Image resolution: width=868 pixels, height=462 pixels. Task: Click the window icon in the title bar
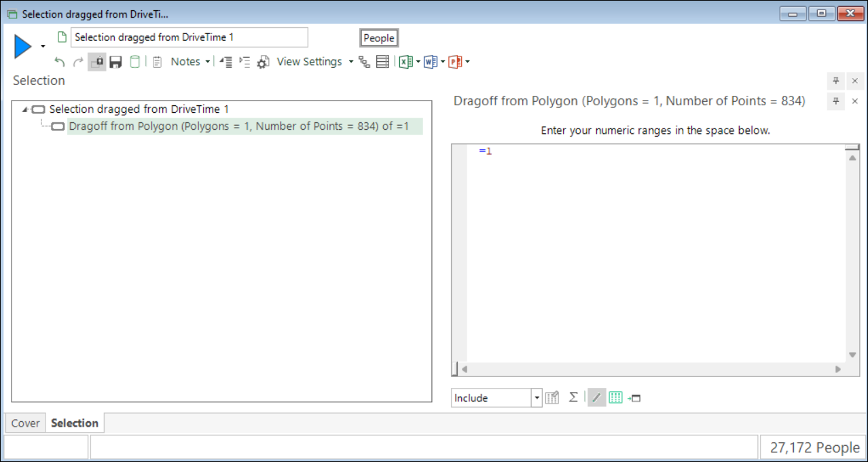(12, 14)
